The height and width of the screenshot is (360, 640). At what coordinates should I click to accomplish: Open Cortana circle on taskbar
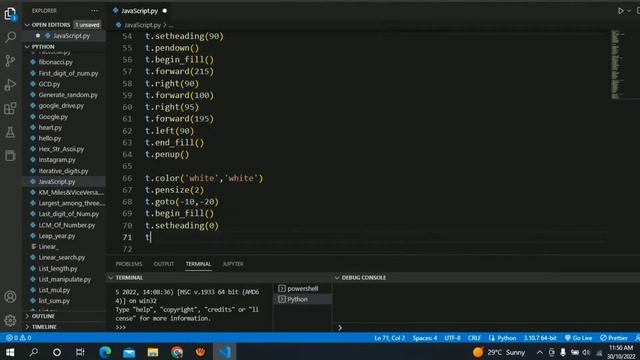57,352
